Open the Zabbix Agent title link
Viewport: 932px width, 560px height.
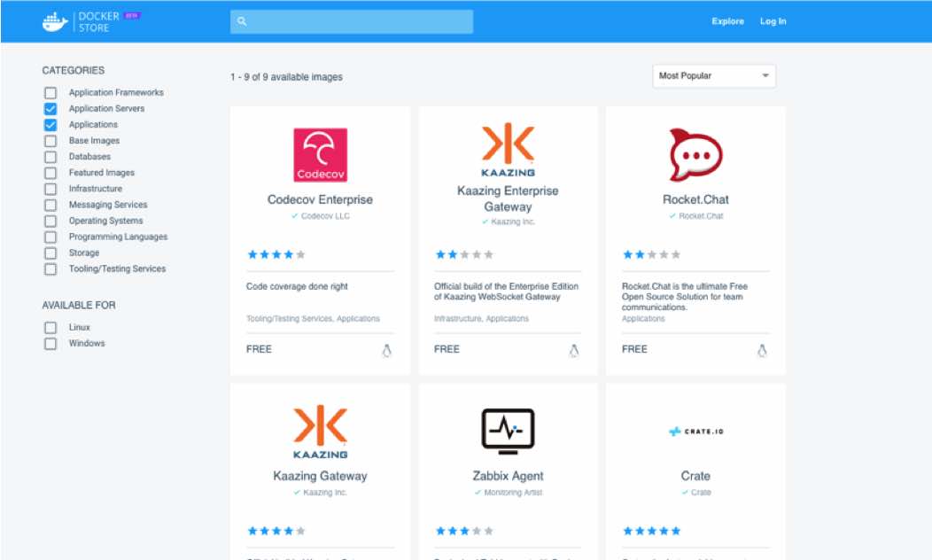coord(509,476)
